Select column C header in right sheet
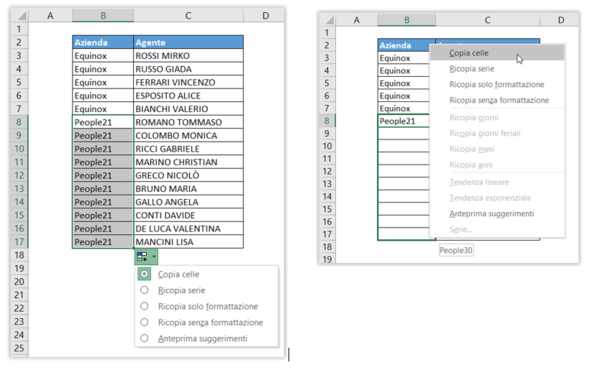 click(x=488, y=20)
